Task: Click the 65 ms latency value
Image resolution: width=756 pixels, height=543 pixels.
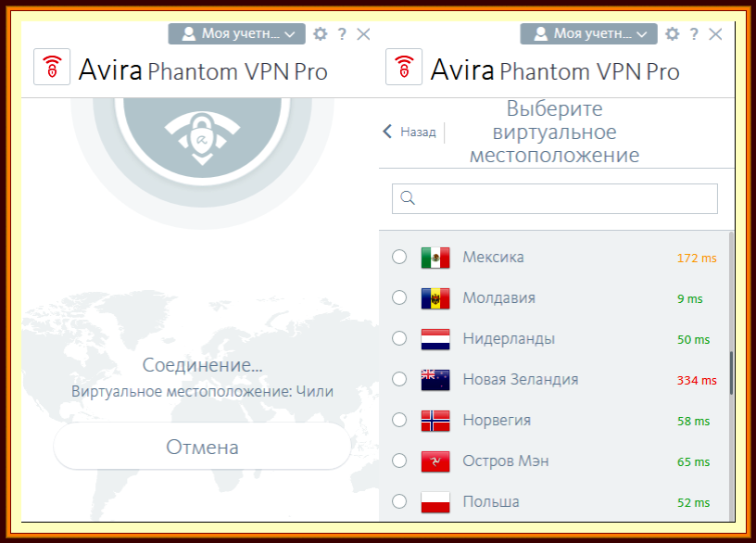Action: tap(693, 462)
